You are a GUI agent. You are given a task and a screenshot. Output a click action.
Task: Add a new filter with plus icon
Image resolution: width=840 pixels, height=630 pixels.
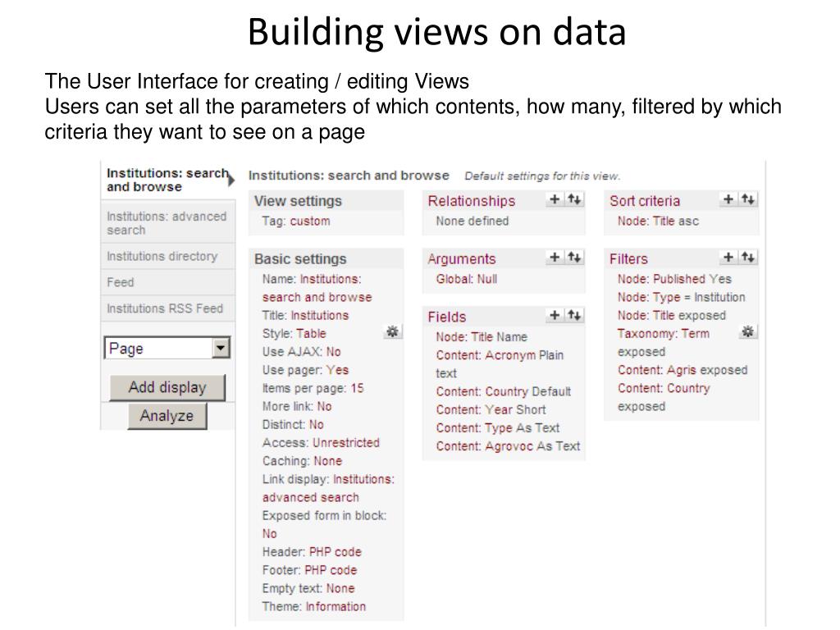click(x=728, y=257)
